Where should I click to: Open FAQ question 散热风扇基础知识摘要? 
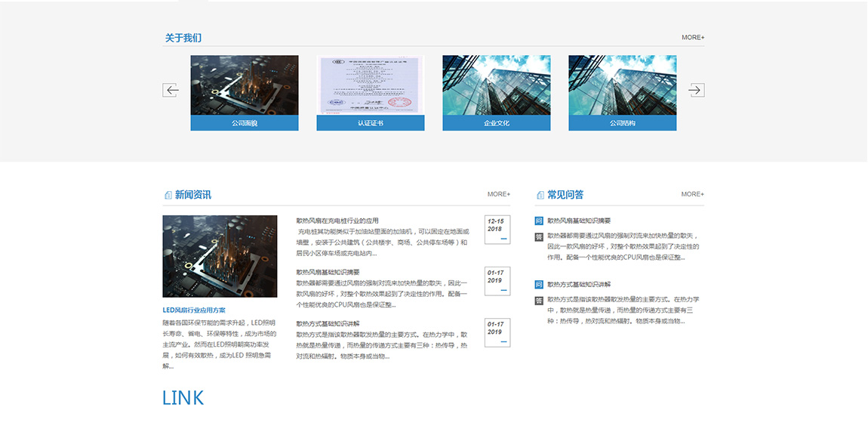(579, 221)
